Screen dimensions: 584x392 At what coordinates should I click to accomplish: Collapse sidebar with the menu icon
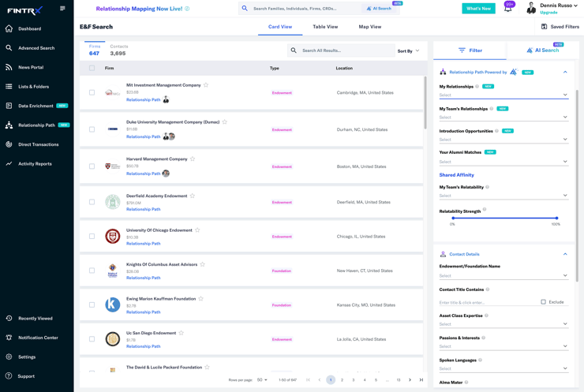[x=62, y=8]
